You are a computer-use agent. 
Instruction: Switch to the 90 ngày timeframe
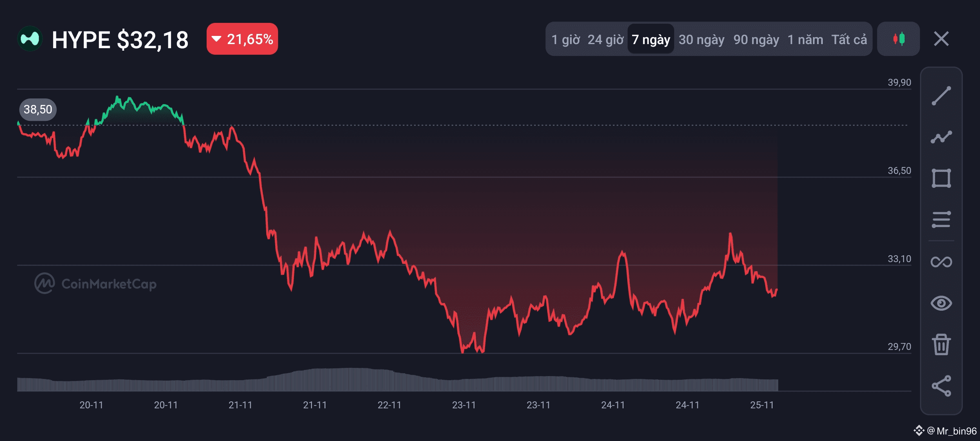[756, 40]
